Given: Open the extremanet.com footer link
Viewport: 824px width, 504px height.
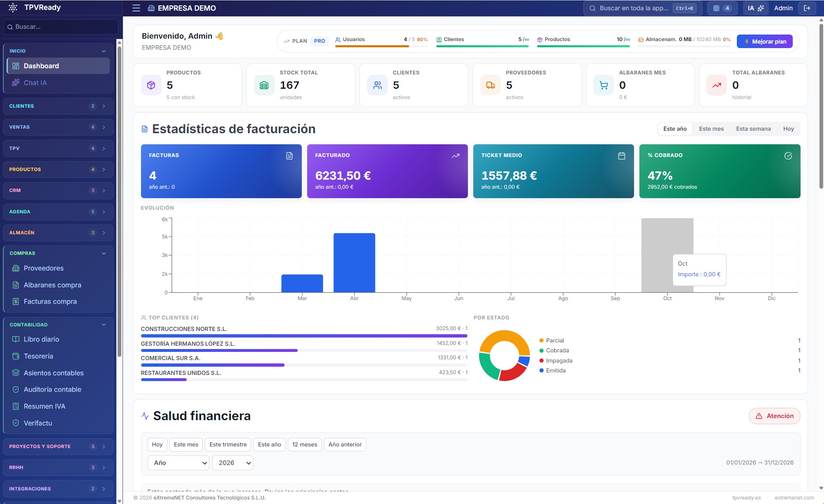Looking at the screenshot, I should (794, 498).
